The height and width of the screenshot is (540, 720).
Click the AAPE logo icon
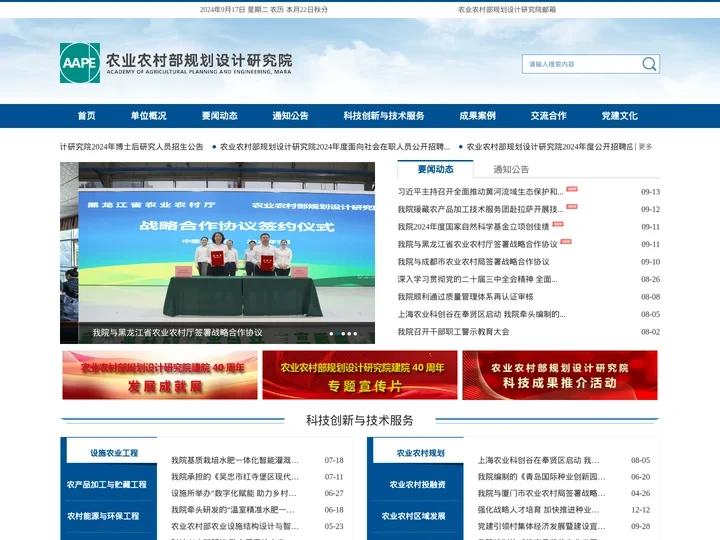[80, 63]
